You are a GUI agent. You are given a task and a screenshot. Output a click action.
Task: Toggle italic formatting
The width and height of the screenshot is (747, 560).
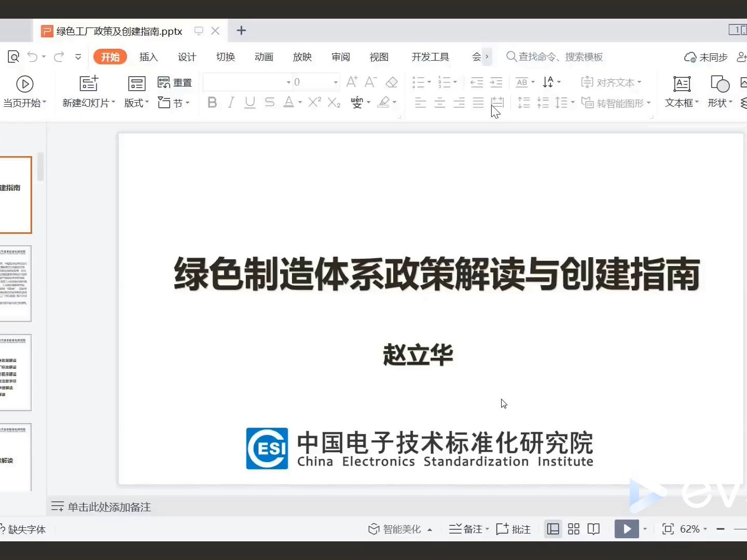point(231,102)
